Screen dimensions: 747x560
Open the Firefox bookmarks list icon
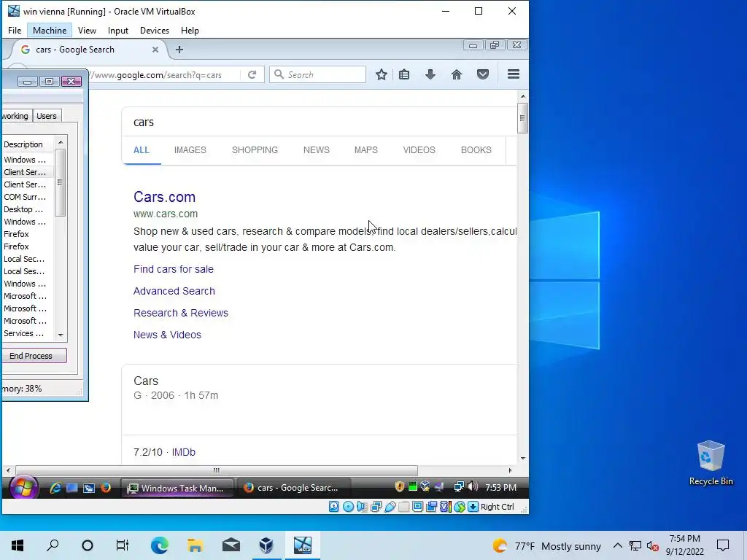(x=404, y=74)
